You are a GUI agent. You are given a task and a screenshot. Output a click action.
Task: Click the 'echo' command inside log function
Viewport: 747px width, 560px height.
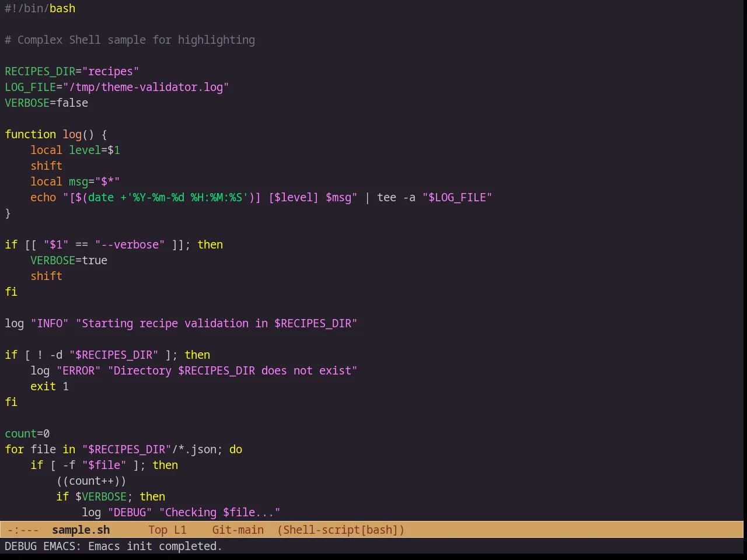[43, 197]
